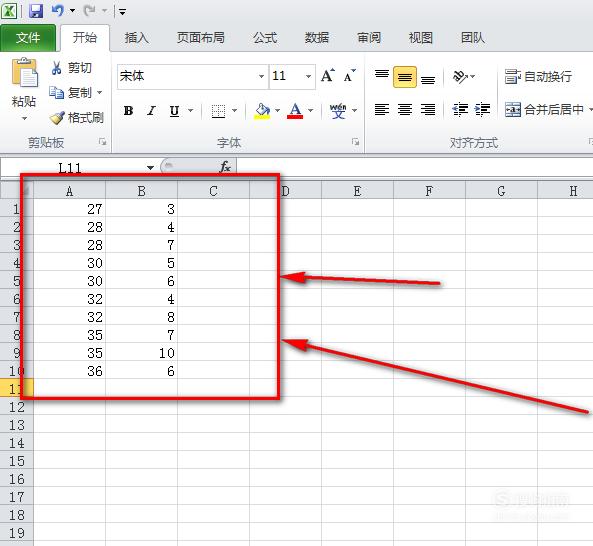Viewport: 593px width, 546px height.
Task: Click cell A1 containing 27
Action: click(70, 209)
